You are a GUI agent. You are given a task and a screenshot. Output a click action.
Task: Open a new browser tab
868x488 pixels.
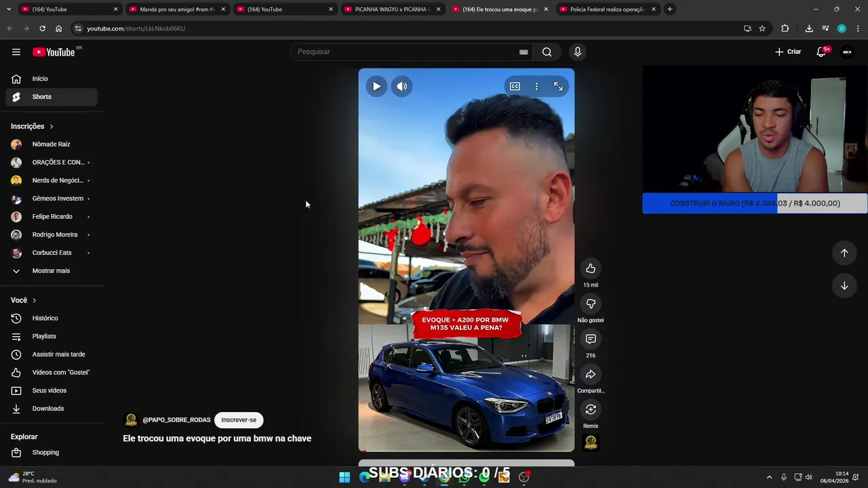[669, 9]
